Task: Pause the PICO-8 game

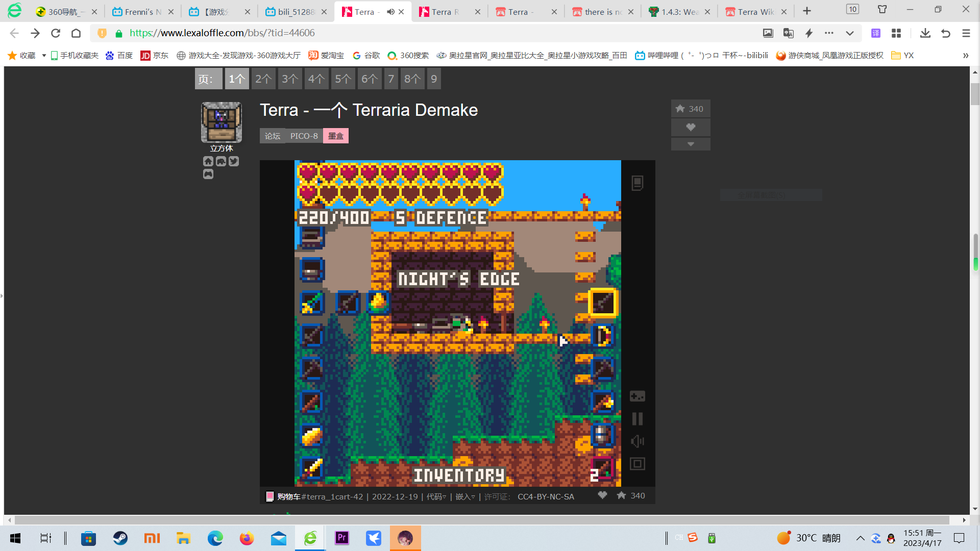Action: (x=637, y=419)
